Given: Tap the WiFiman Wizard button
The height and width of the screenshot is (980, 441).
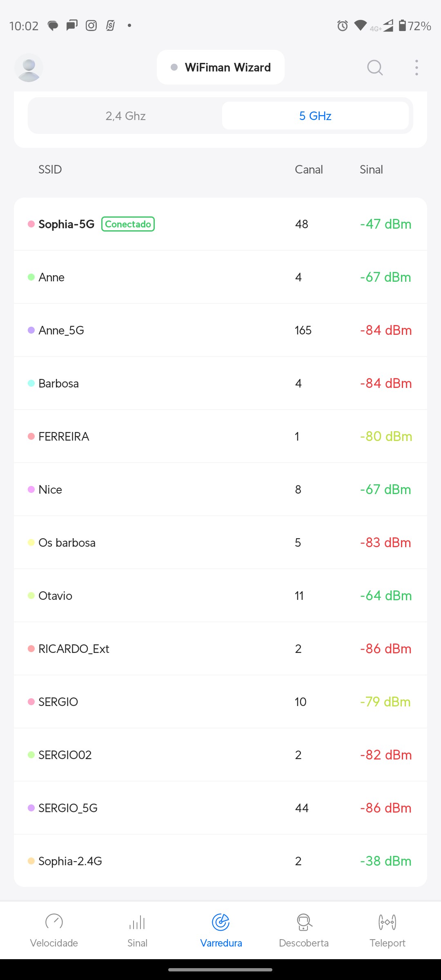Looking at the screenshot, I should (220, 67).
